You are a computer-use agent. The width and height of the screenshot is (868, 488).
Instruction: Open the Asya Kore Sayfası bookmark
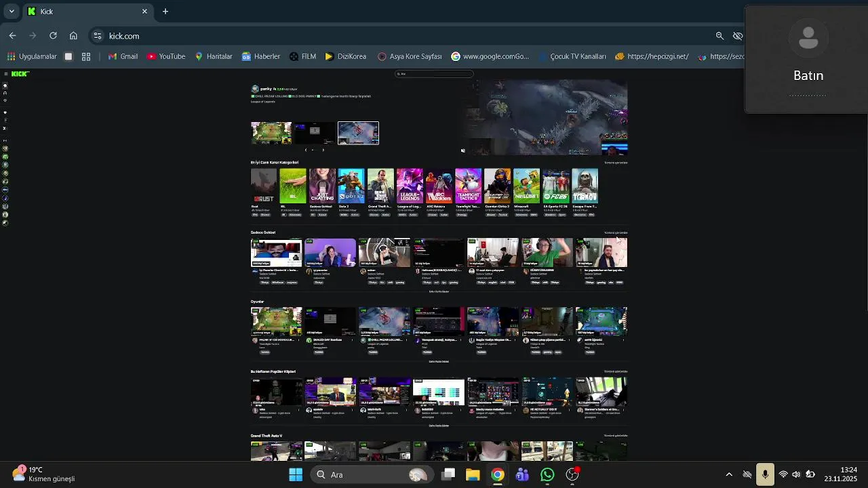click(x=410, y=56)
